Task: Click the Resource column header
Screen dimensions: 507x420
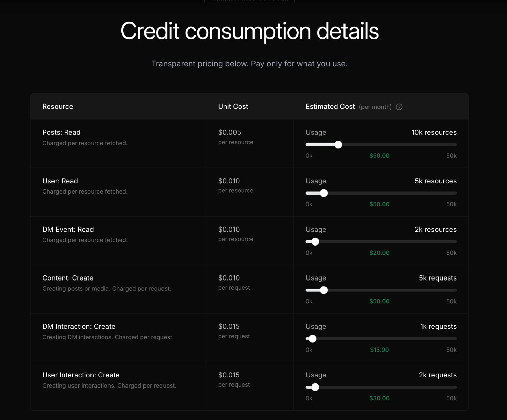Action: tap(58, 107)
